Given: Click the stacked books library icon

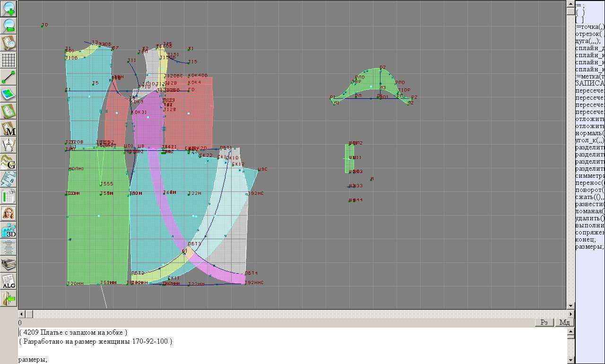Looking at the screenshot, I should (9, 264).
